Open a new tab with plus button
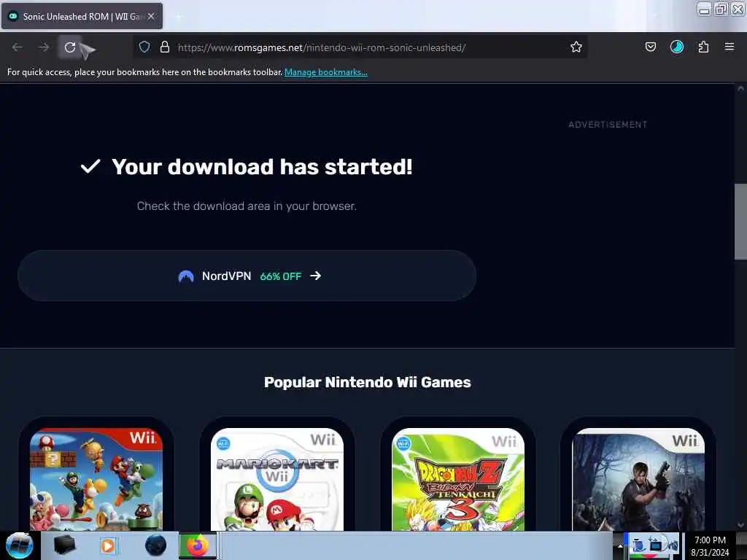The image size is (747, 560). 178,17
